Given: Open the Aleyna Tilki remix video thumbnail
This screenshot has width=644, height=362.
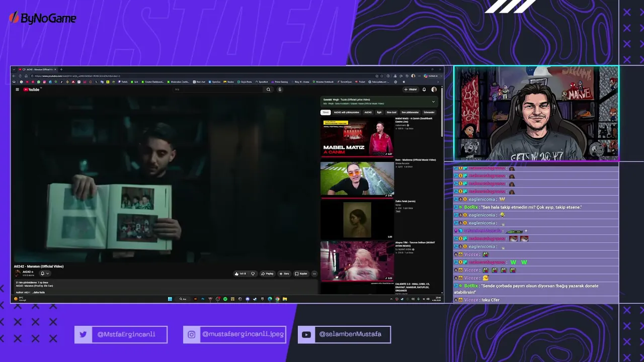Looking at the screenshot, I should [357, 261].
